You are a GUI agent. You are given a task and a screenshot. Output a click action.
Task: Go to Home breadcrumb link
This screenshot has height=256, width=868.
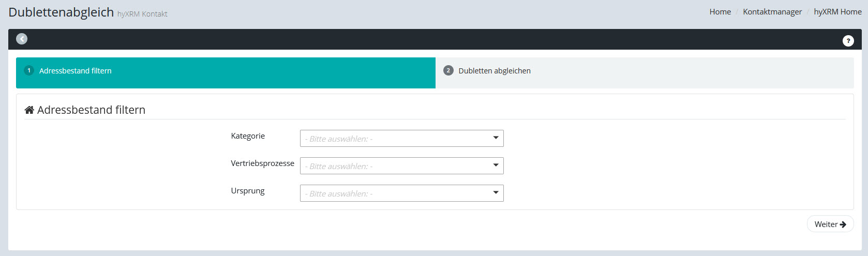720,12
